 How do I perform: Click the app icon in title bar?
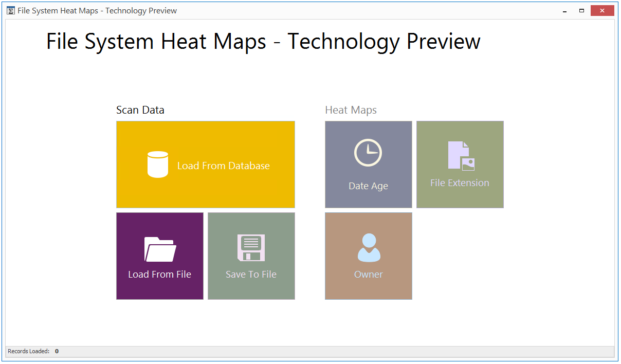click(x=10, y=10)
